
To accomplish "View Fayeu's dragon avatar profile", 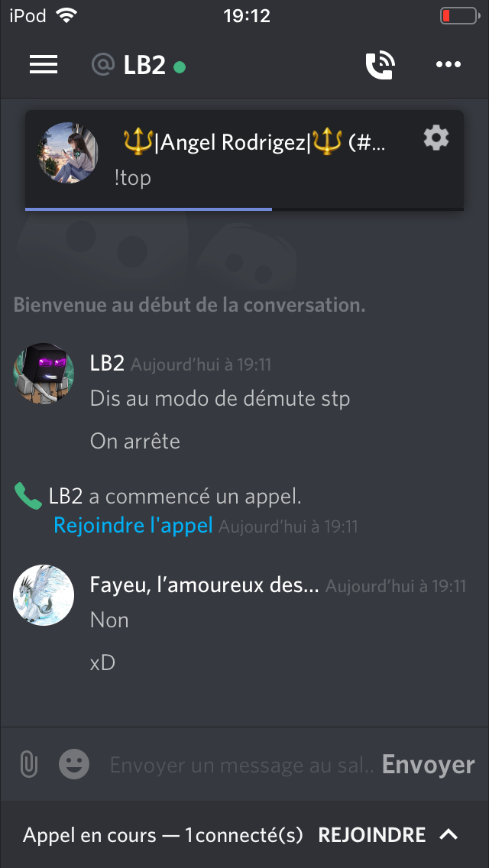I will [x=44, y=595].
